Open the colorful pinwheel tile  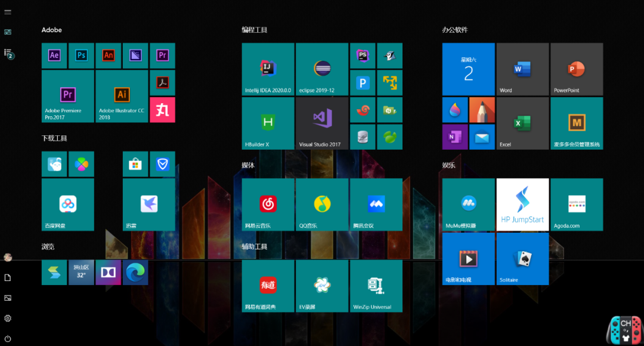(x=81, y=164)
